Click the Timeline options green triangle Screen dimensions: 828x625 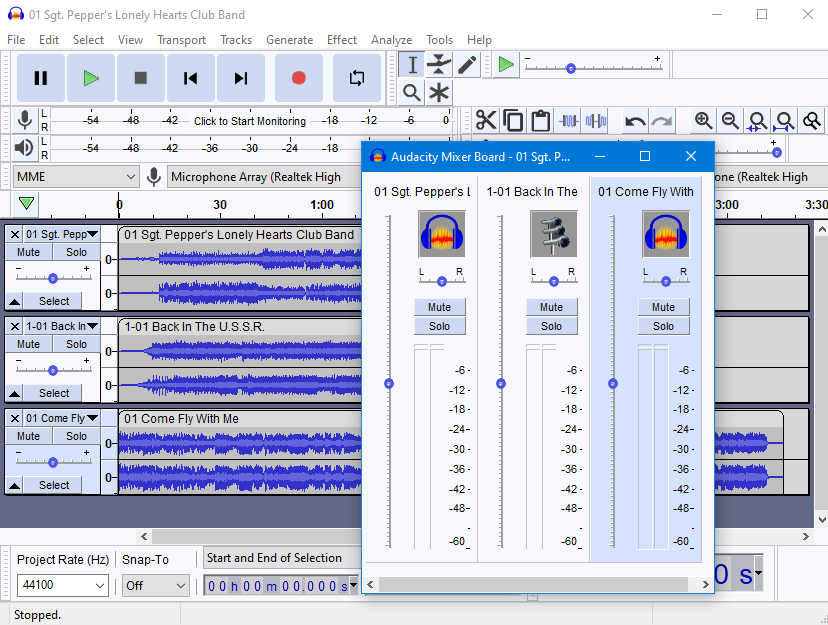click(x=26, y=203)
